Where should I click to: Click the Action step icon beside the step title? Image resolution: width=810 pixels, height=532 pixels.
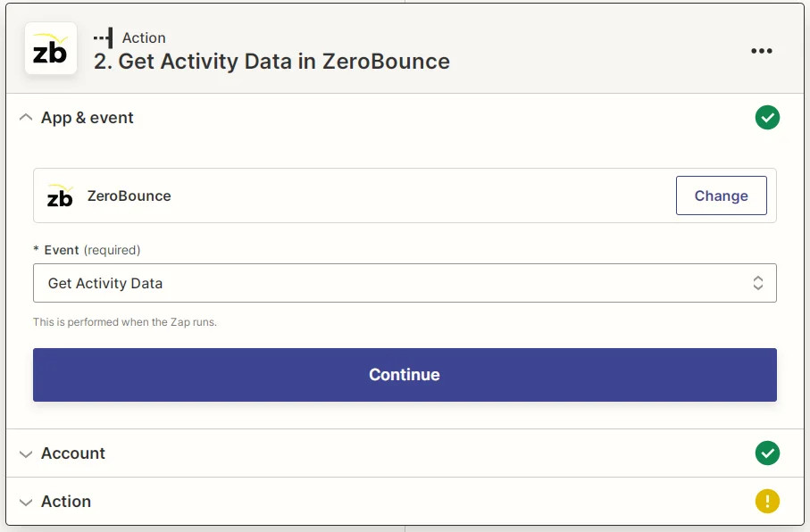(103, 37)
